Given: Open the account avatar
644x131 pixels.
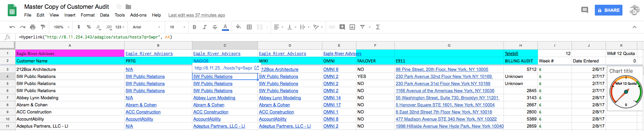Looking at the screenshot, I should pyautogui.click(x=635, y=10).
